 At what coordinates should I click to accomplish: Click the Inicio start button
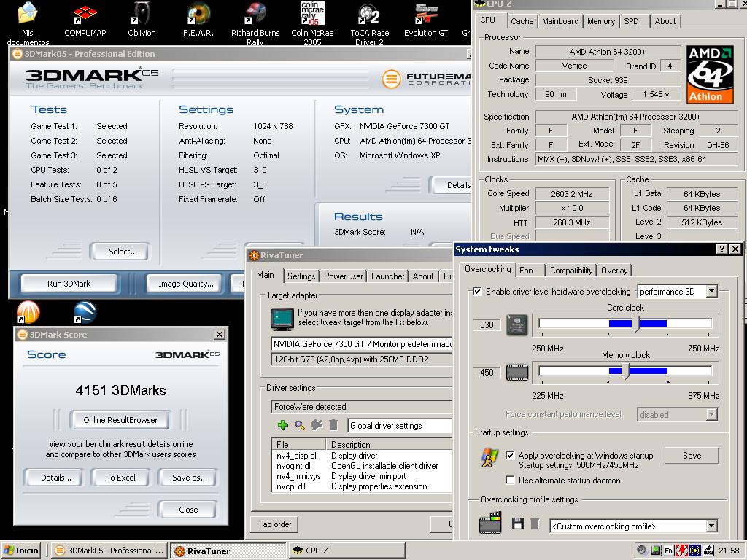pos(21,551)
